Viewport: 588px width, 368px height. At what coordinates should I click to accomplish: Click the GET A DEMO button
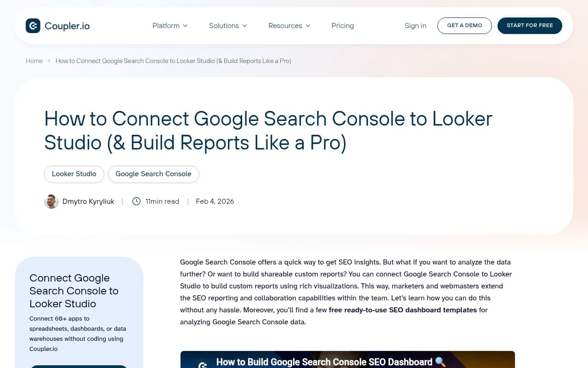464,26
